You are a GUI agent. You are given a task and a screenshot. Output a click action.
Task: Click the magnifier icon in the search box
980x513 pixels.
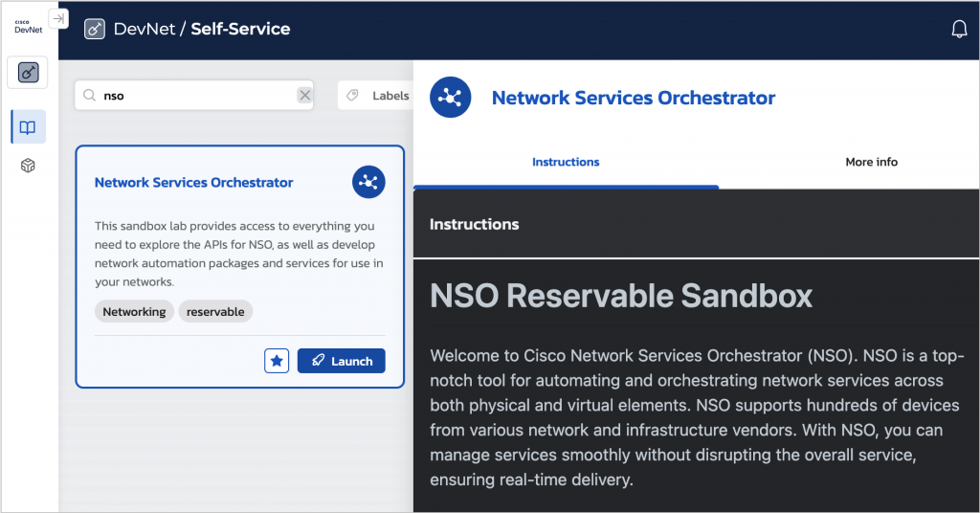click(x=90, y=96)
